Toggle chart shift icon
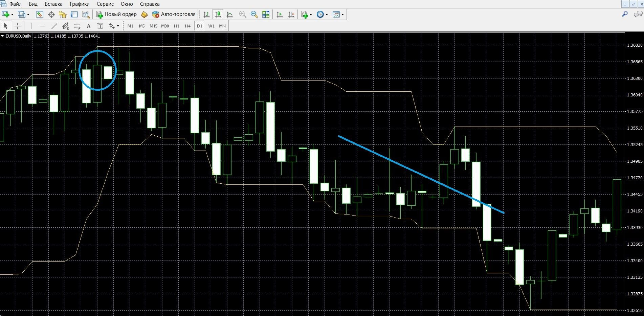Screen dimensions: 644x316 point(291,14)
